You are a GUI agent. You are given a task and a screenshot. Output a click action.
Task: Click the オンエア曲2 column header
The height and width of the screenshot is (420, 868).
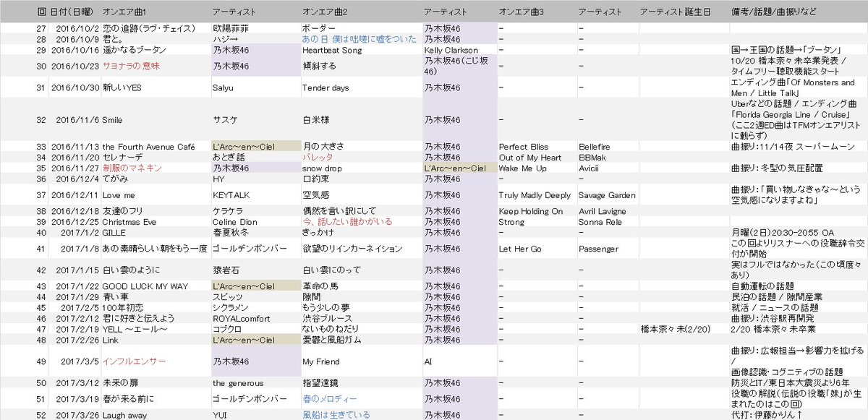[x=325, y=13]
